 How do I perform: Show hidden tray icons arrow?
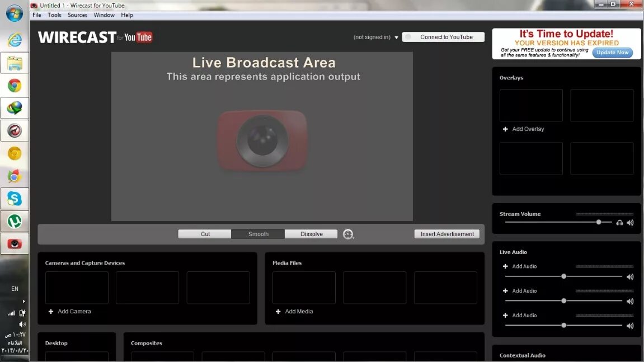(x=24, y=301)
